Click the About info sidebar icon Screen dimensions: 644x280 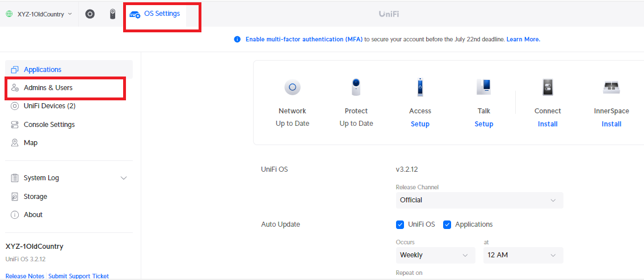click(x=15, y=215)
